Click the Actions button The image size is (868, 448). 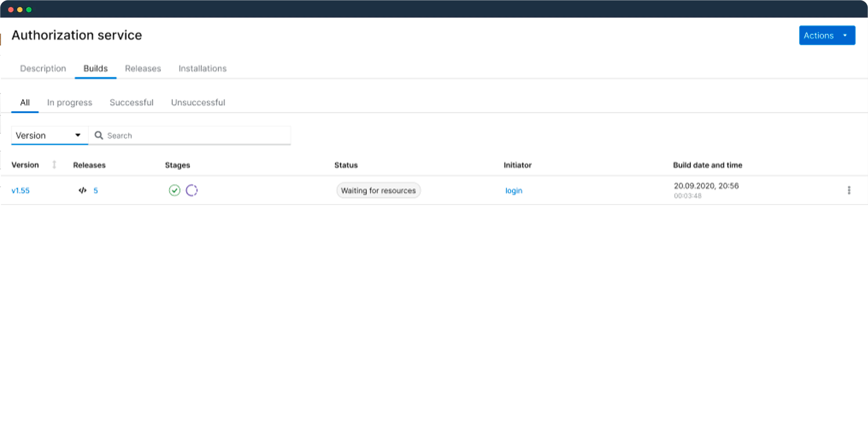pos(819,35)
